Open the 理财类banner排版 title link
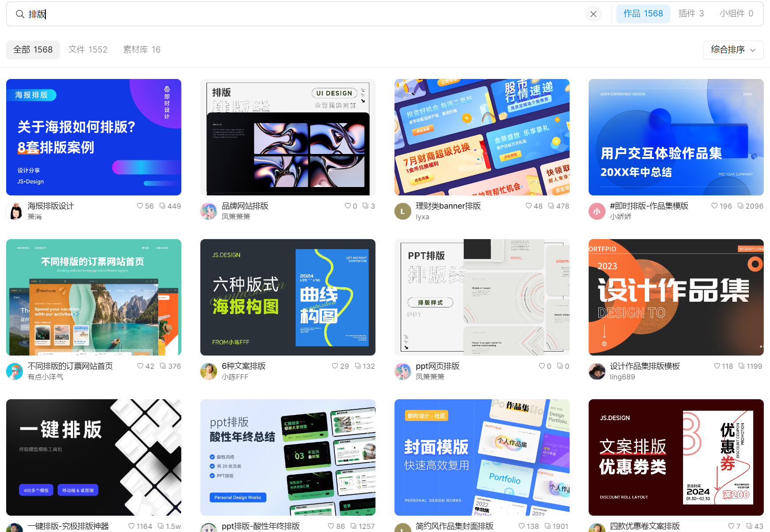This screenshot has height=532, width=770. coord(448,206)
